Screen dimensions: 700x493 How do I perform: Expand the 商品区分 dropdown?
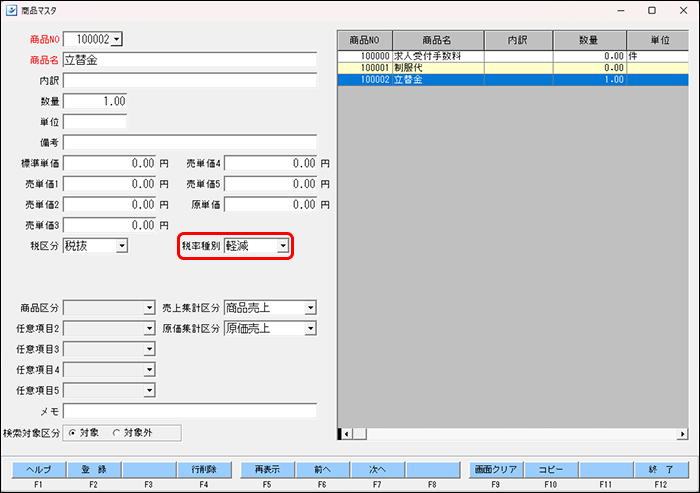point(149,308)
